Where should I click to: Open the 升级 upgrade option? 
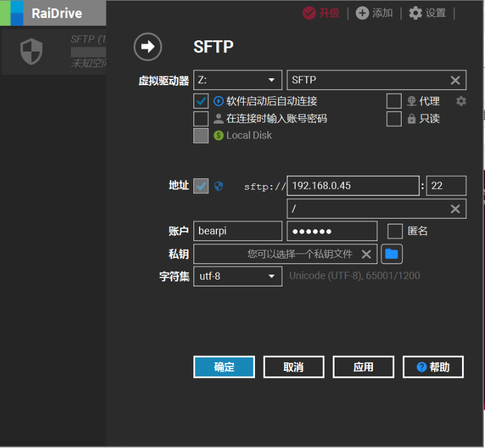click(x=321, y=13)
